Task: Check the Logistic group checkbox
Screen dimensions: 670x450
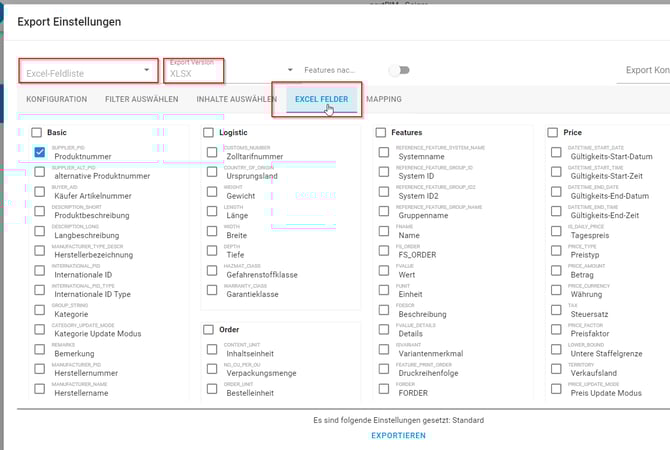Action: tap(209, 132)
